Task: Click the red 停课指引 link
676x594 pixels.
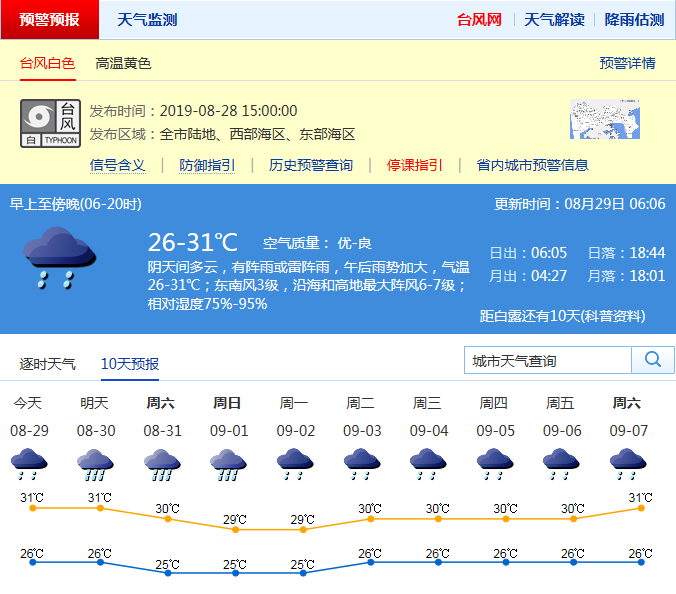Action: (x=415, y=165)
